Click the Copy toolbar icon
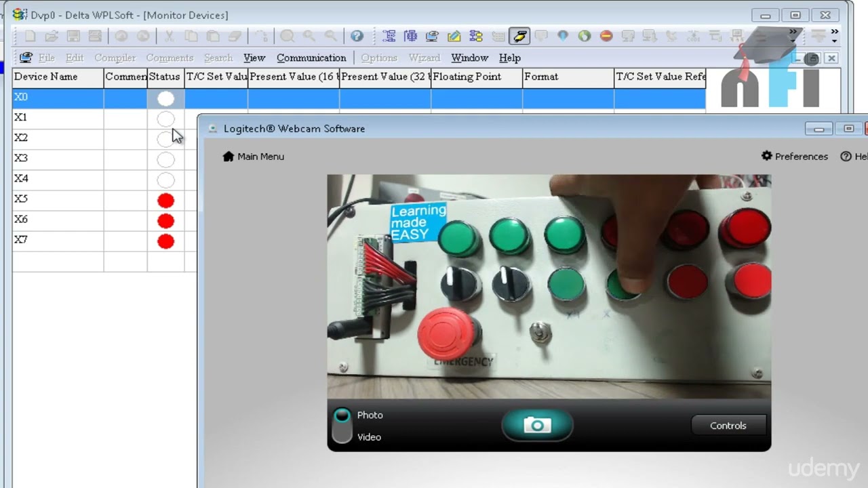 [x=191, y=36]
